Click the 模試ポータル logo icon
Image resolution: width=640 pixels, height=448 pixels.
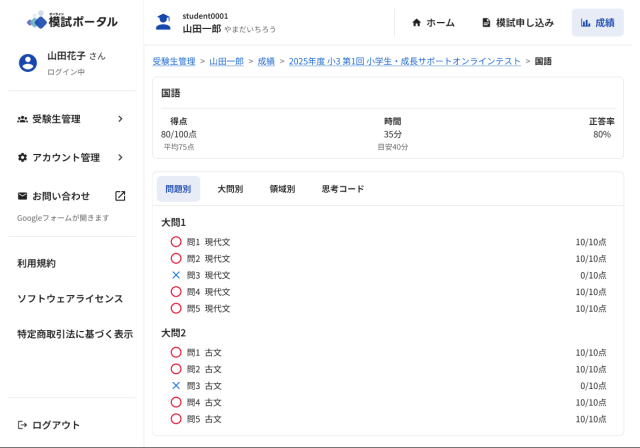point(36,21)
